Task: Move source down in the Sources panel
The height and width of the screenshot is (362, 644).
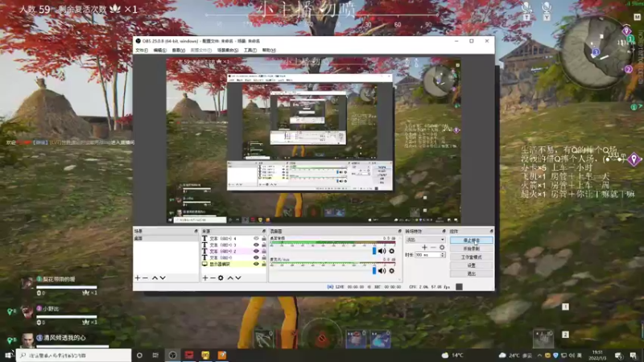Action: pyautogui.click(x=238, y=278)
